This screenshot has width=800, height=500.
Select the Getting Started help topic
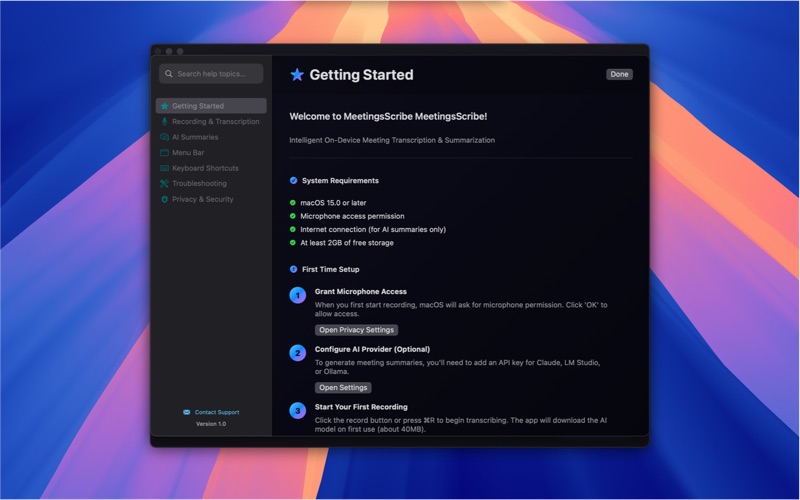(211, 106)
